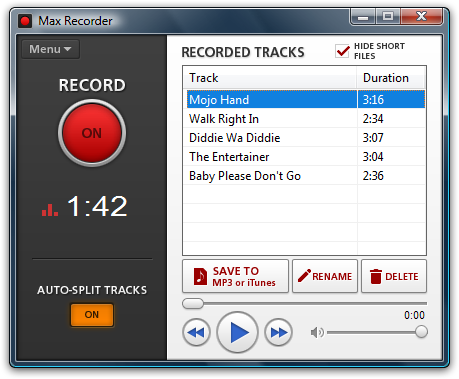Click the 2:36 duration cell

391,176
